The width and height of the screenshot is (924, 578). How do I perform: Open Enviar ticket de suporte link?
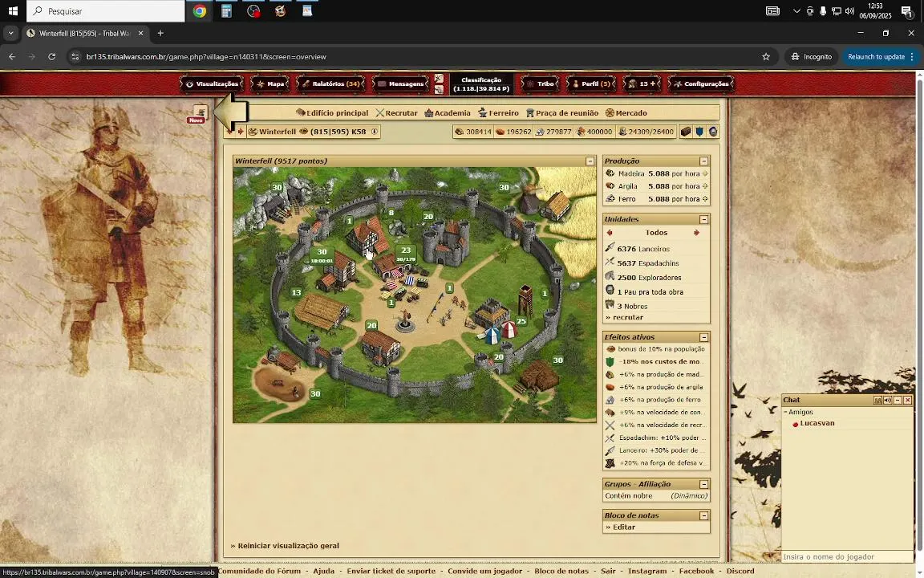[391, 571]
